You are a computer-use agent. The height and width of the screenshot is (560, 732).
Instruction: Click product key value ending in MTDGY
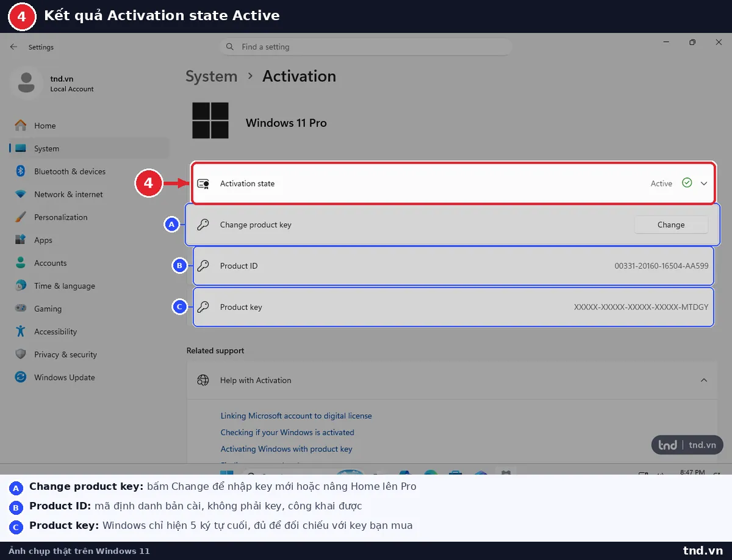coord(641,307)
